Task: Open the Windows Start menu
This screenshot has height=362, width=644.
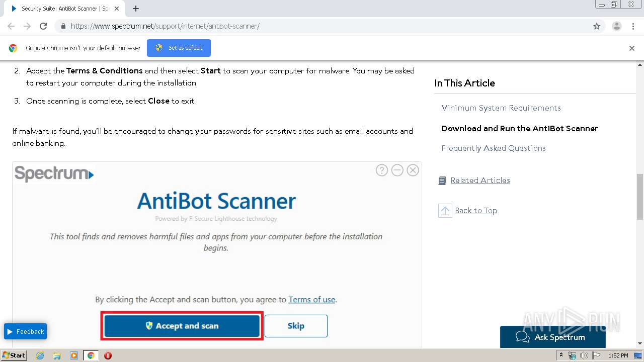Action: (x=14, y=355)
